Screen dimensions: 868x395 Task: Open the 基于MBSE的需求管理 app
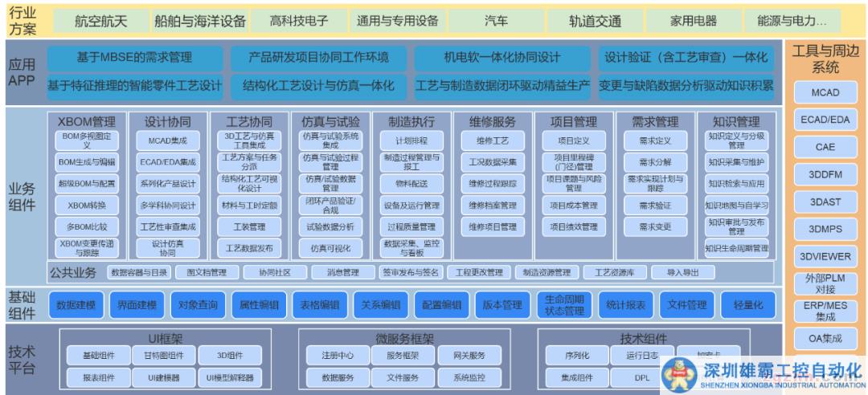(134, 58)
